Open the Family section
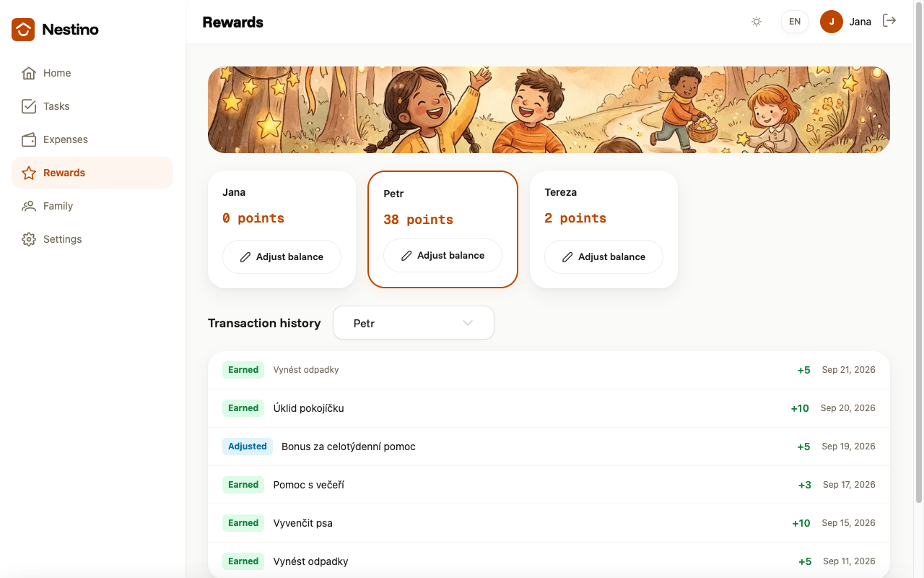This screenshot has width=924, height=578. point(92,206)
